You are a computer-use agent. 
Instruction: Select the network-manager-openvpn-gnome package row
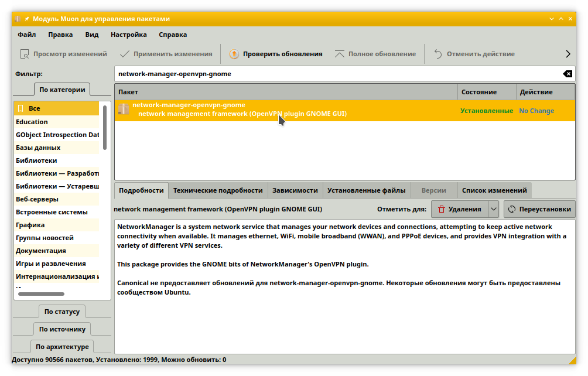345,110
